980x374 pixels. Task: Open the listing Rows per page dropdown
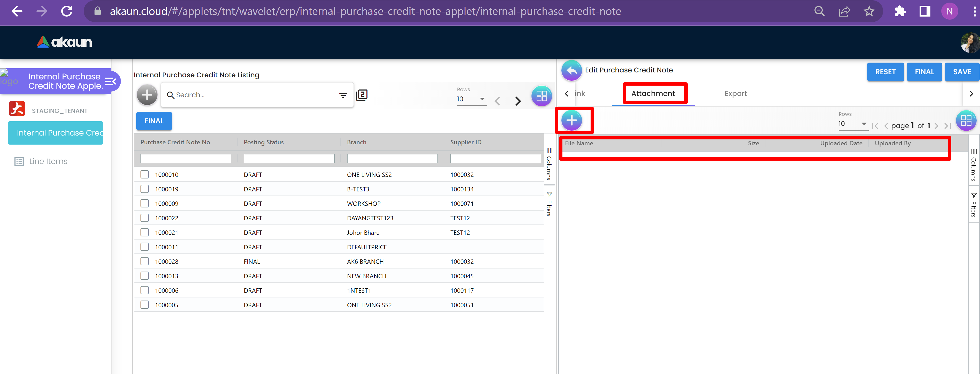471,99
